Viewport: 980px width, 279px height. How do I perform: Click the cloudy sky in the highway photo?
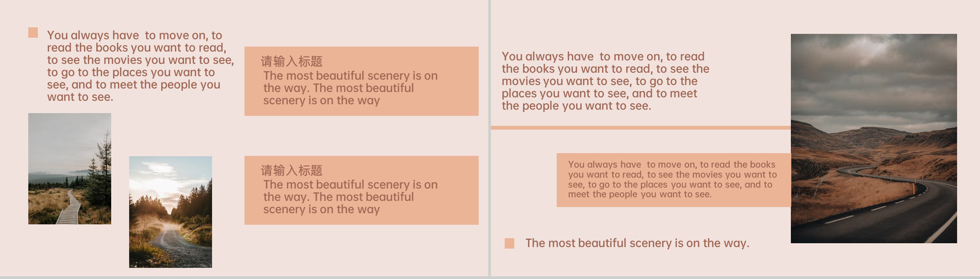point(873,74)
